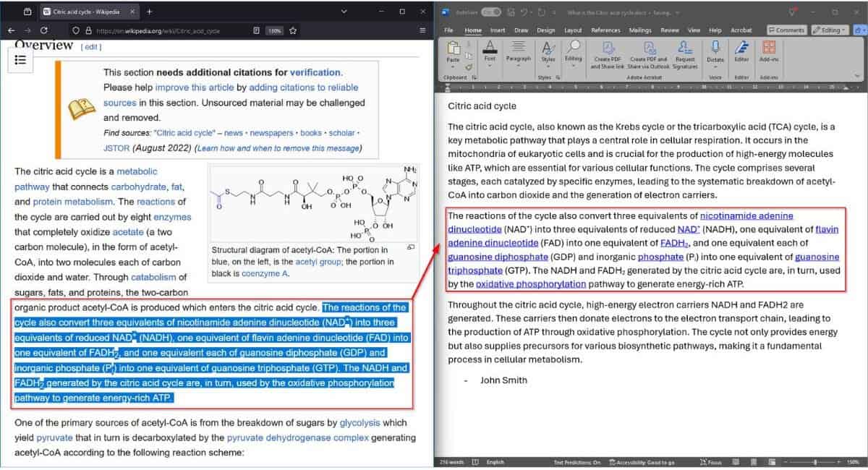
Task: Go back in the browser
Action: click(x=11, y=30)
